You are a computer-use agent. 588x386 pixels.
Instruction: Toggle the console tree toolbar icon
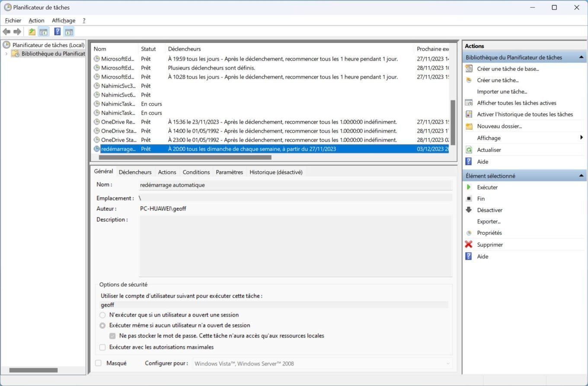click(x=43, y=32)
